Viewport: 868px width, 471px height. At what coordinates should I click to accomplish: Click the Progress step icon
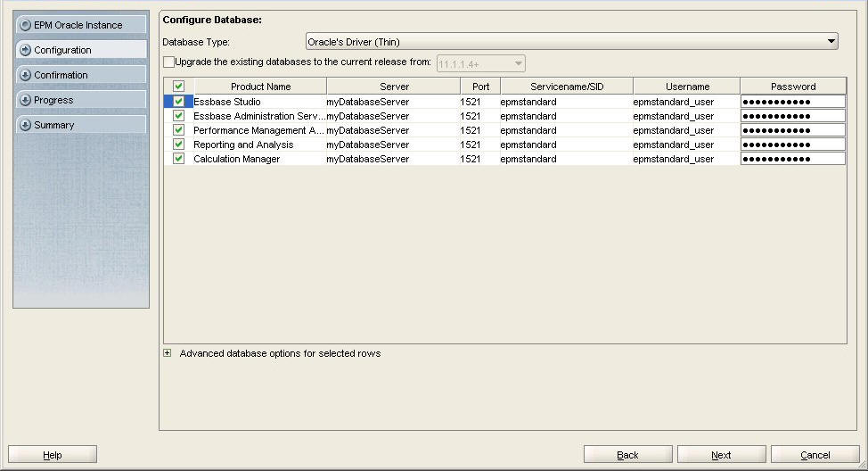point(25,100)
